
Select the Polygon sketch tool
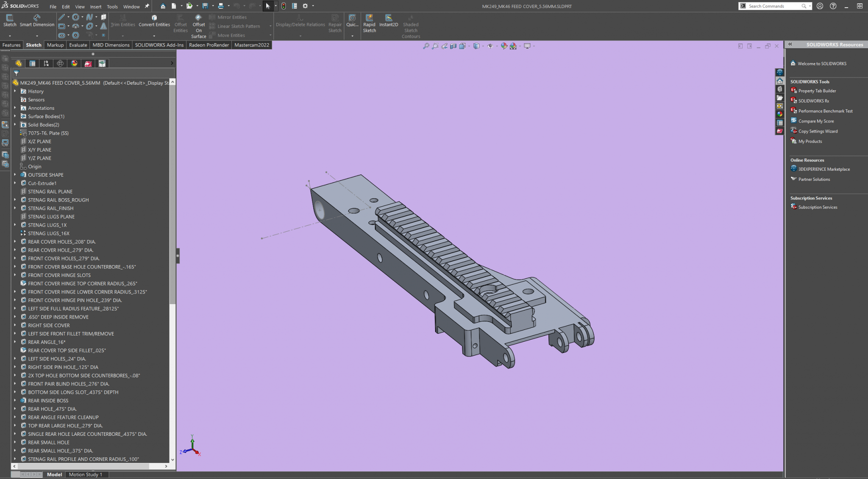point(75,35)
